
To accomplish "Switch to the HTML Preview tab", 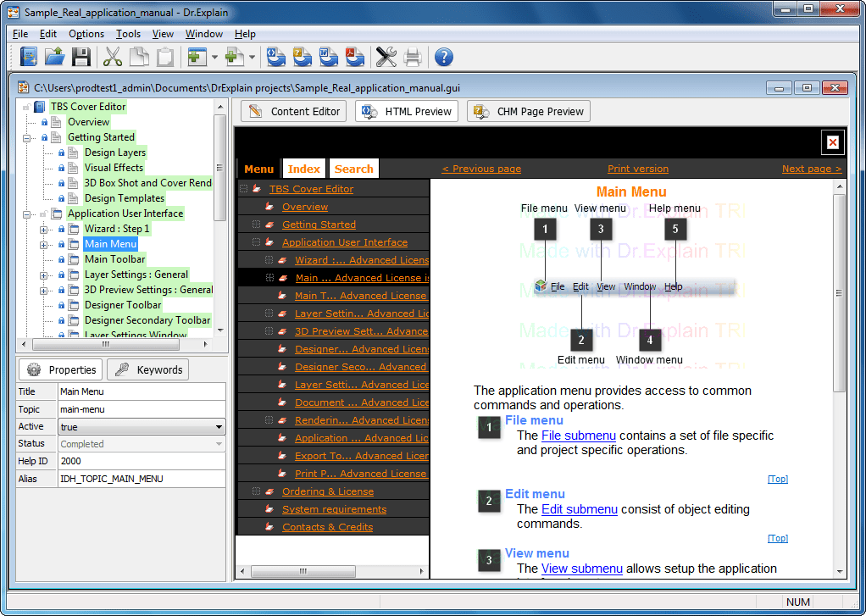I will tap(407, 111).
